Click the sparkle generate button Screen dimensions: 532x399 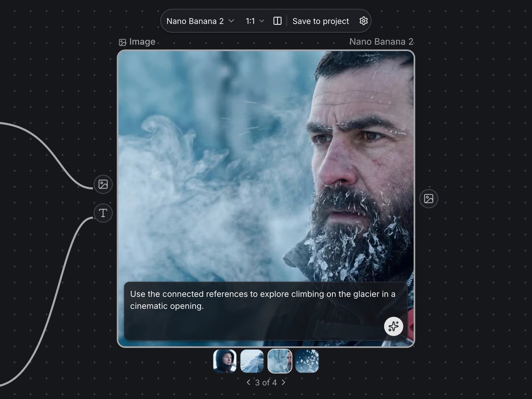tap(393, 326)
